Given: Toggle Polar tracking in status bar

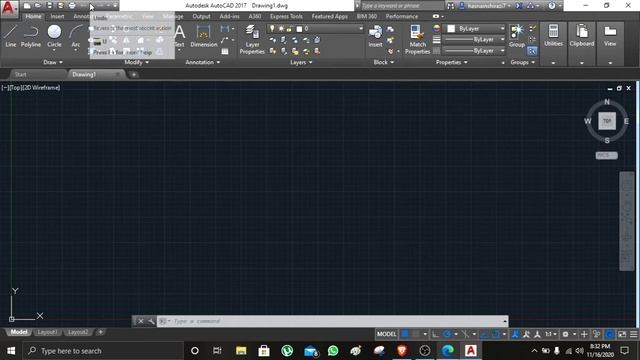Looking at the screenshot, I should click(447, 334).
